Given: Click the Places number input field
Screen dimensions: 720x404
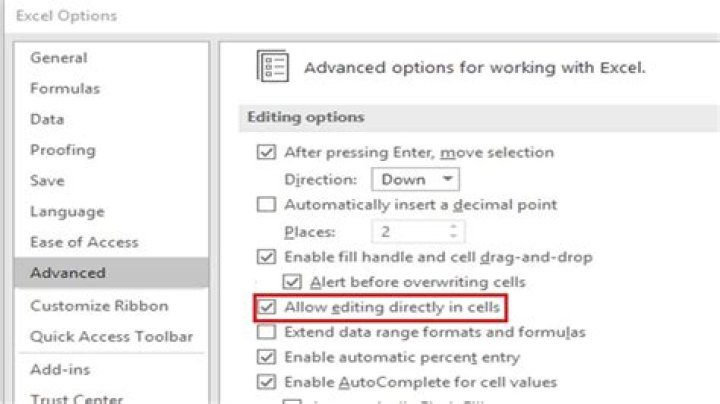Looking at the screenshot, I should pos(408,232).
